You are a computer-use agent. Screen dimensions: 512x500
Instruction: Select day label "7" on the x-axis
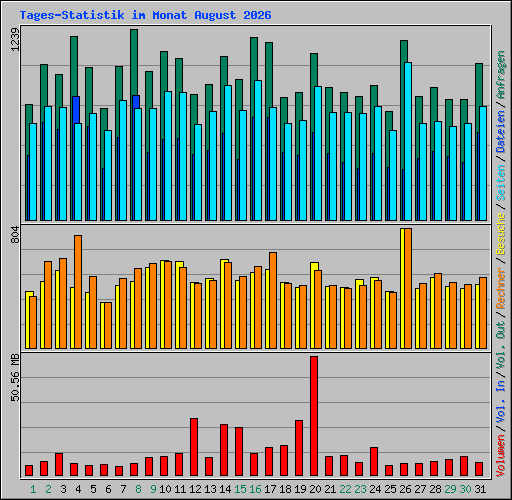coord(123,489)
